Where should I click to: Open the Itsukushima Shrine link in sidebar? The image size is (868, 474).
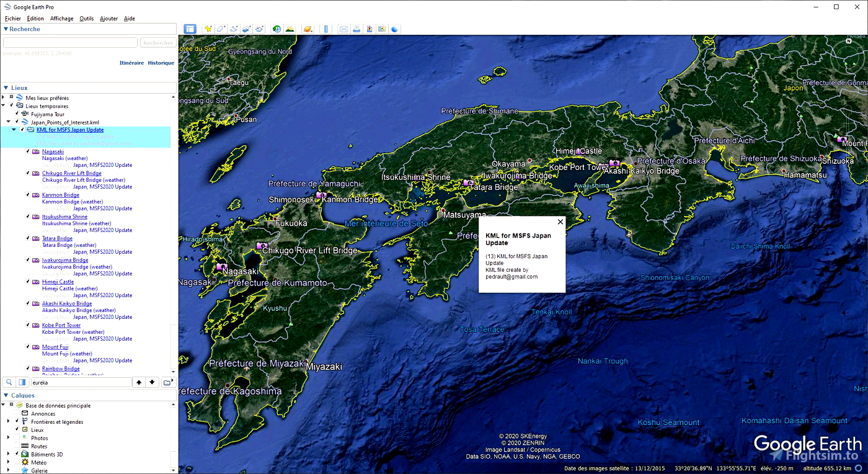(64, 217)
